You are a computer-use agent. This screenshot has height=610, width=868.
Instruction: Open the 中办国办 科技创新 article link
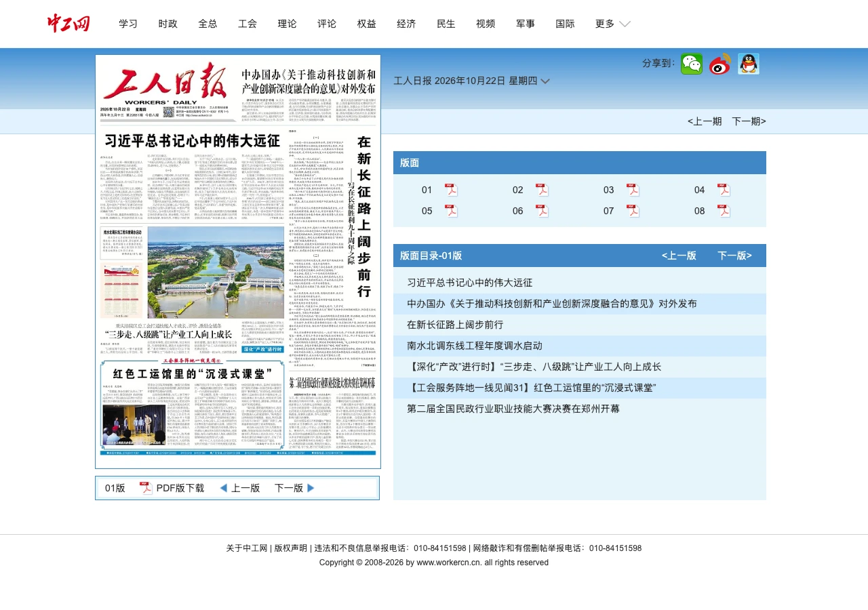click(x=552, y=304)
